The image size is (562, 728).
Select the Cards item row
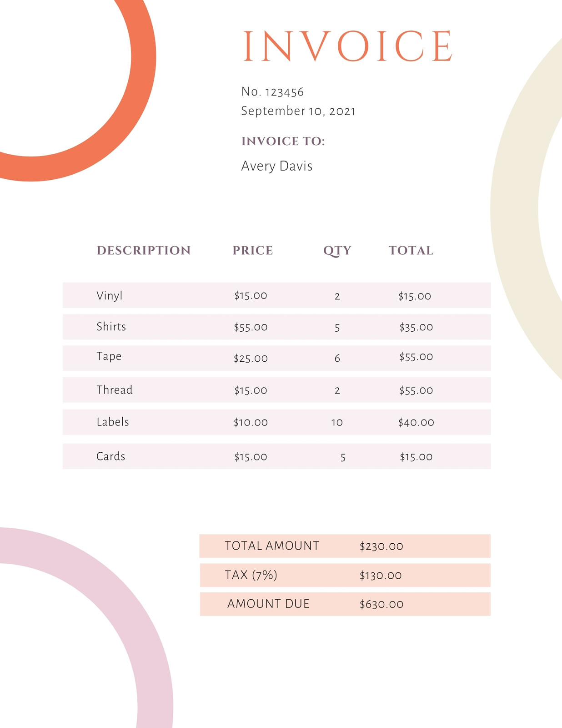[277, 456]
